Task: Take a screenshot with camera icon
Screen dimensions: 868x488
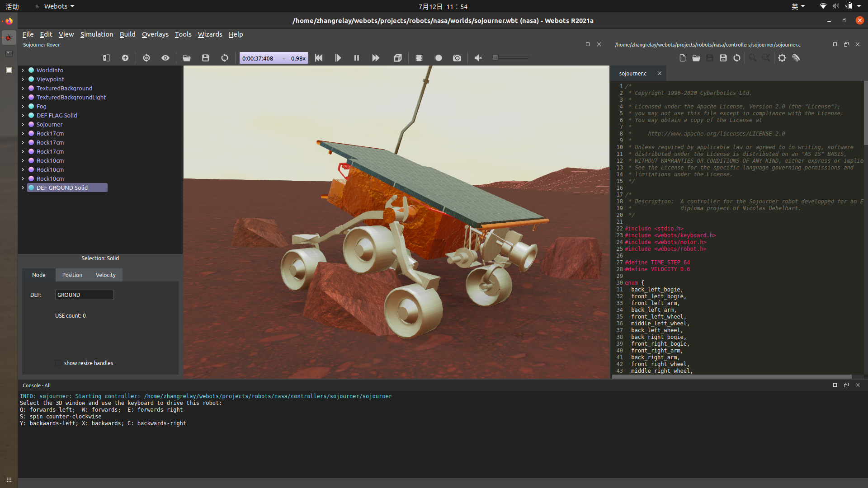Action: coord(457,58)
